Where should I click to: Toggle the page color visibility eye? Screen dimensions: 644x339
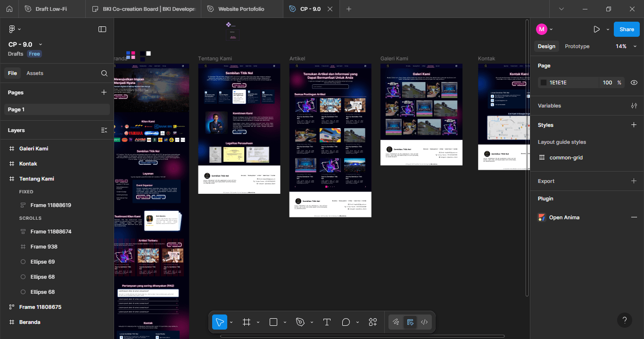(x=634, y=83)
